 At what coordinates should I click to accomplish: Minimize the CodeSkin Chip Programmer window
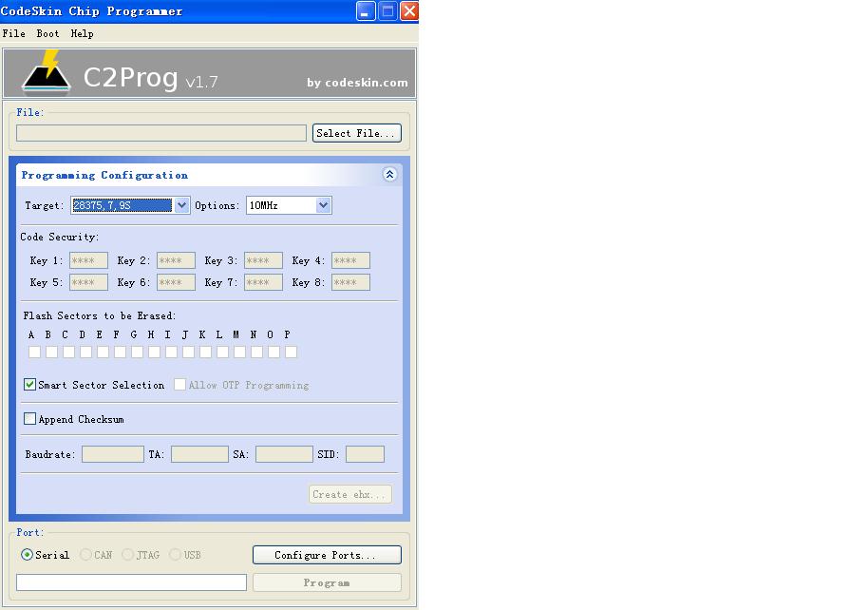365,10
